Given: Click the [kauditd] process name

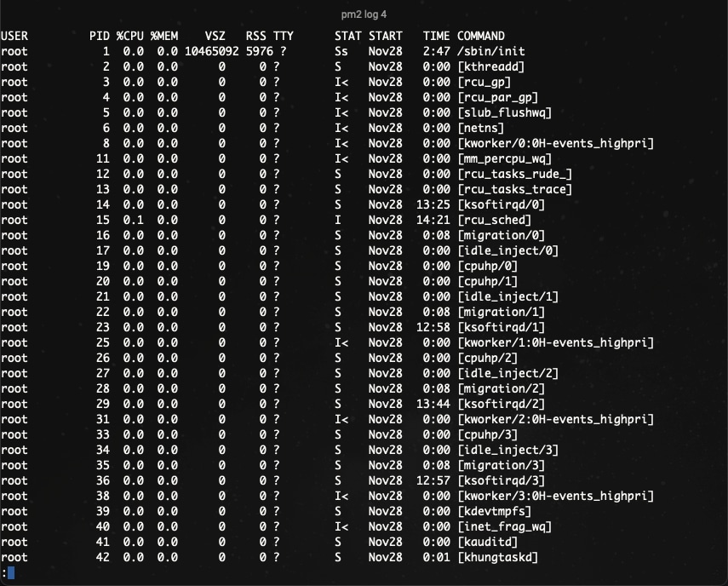Looking at the screenshot, I should (488, 542).
